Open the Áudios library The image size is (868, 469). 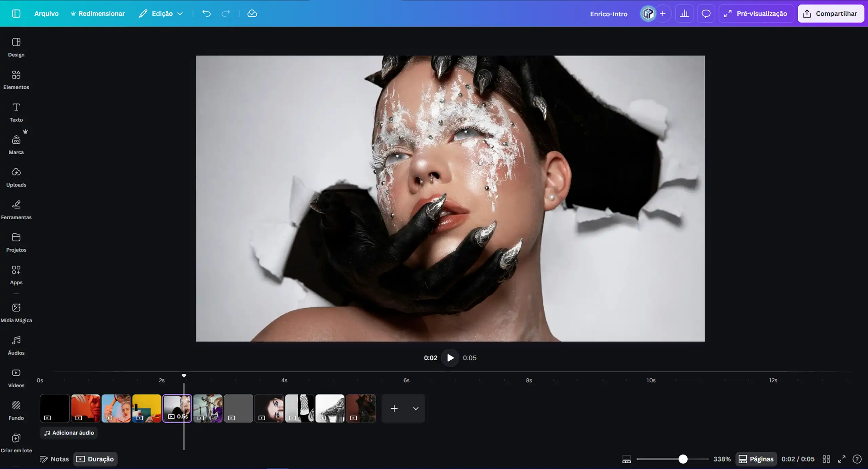pyautogui.click(x=16, y=345)
